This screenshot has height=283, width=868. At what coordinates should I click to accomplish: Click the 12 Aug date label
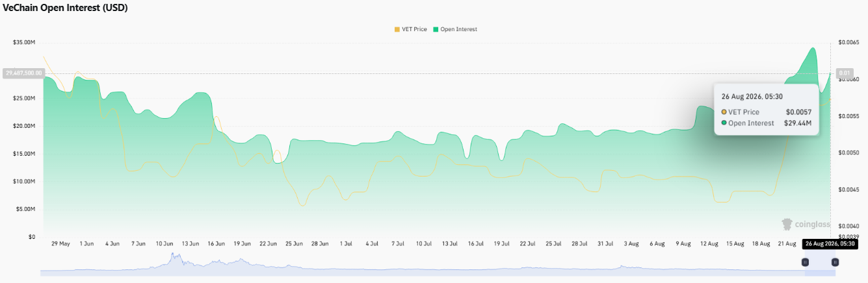point(709,243)
